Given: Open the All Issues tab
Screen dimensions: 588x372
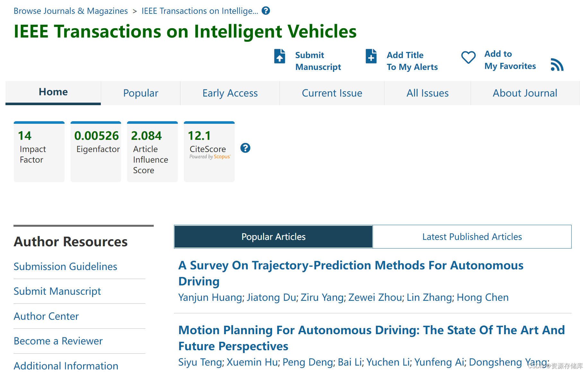Looking at the screenshot, I should tap(427, 93).
